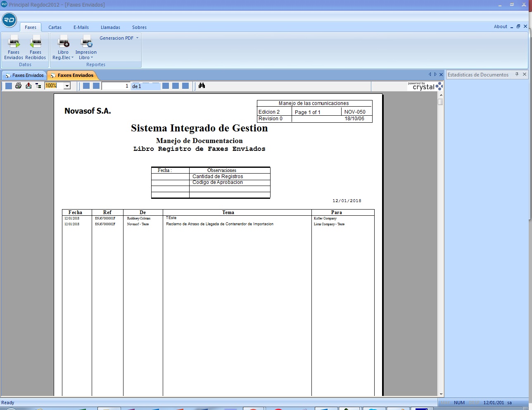Click 'Manejo de las comunicaciones' header cell
Screen dimensions: 532x410
coord(313,103)
